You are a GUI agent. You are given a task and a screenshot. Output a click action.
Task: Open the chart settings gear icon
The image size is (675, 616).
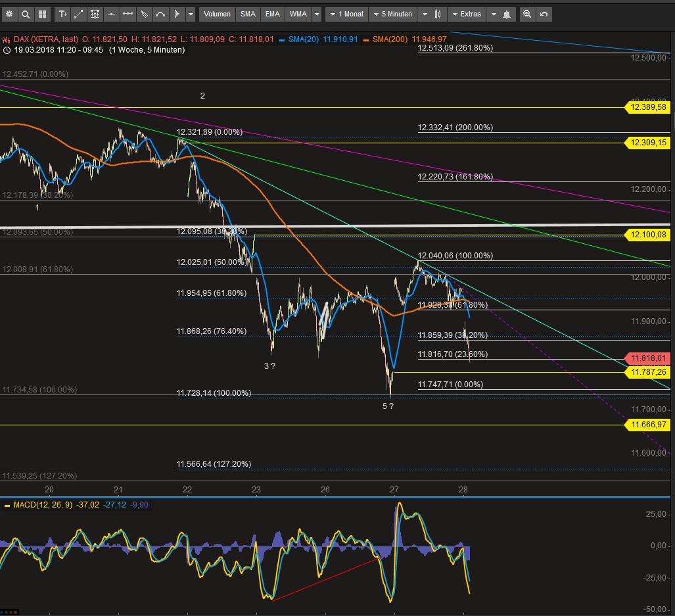(9, 14)
